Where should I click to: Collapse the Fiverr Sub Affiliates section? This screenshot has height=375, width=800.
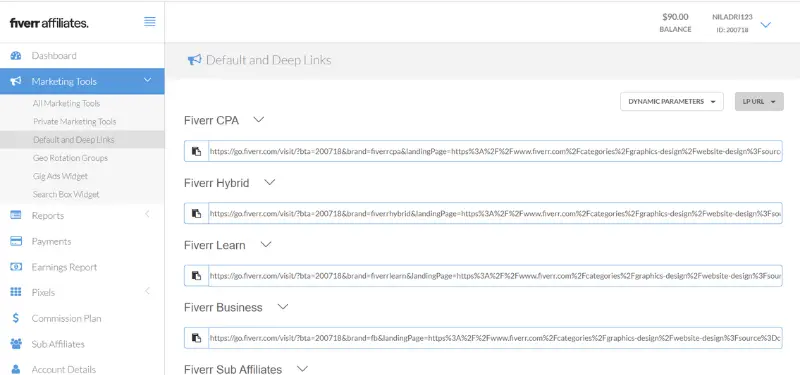pyautogui.click(x=303, y=368)
